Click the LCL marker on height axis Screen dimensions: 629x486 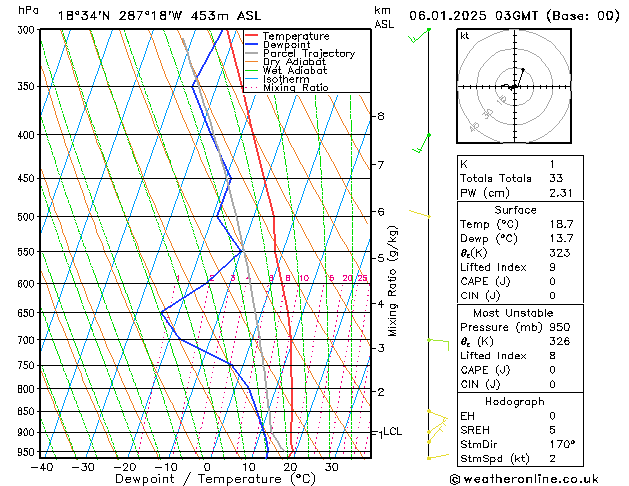click(392, 432)
